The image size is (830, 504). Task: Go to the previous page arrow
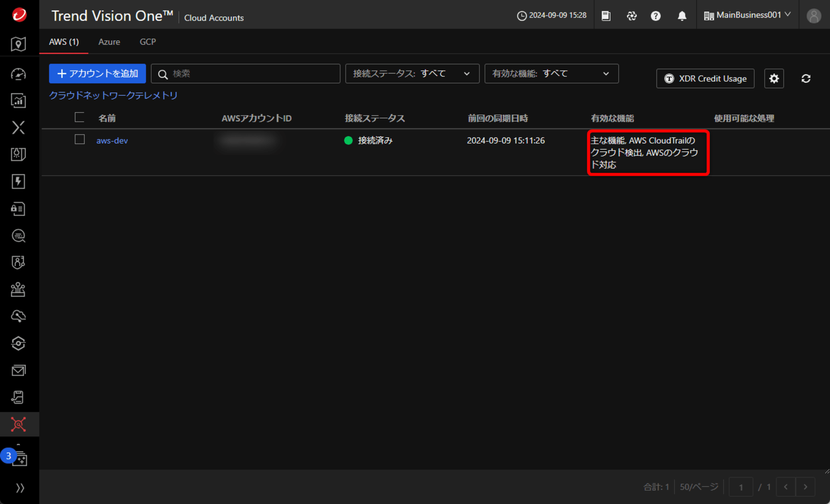[x=786, y=487]
